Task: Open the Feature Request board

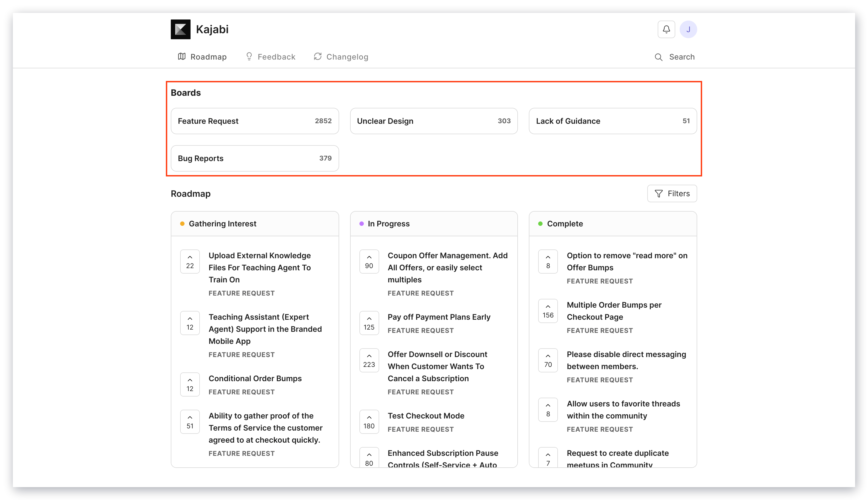Action: (x=255, y=121)
